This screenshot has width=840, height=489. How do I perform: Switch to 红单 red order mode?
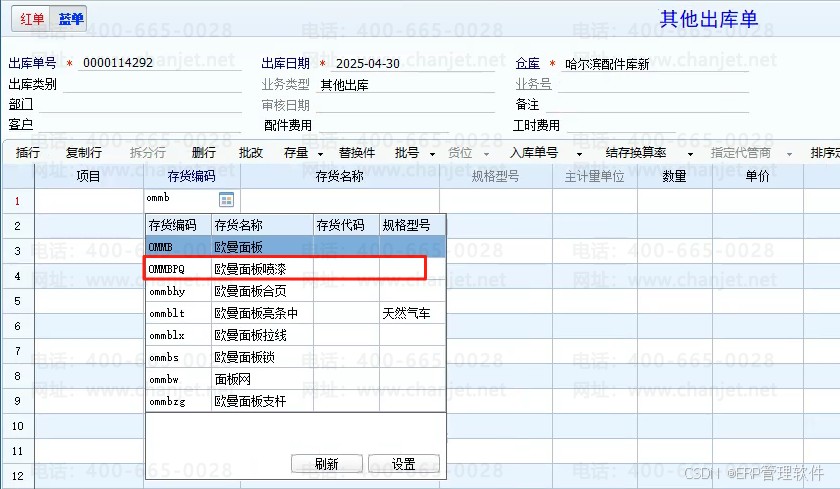(32, 19)
